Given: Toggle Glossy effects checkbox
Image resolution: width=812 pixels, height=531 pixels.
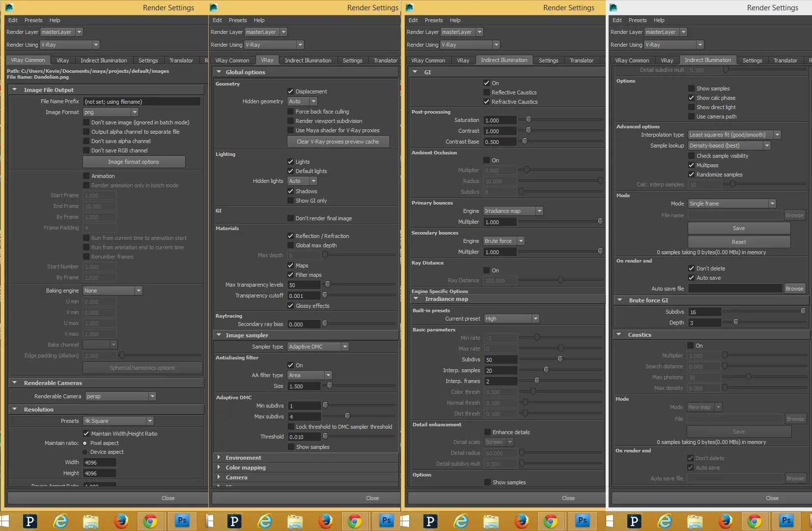Looking at the screenshot, I should tap(290, 306).
